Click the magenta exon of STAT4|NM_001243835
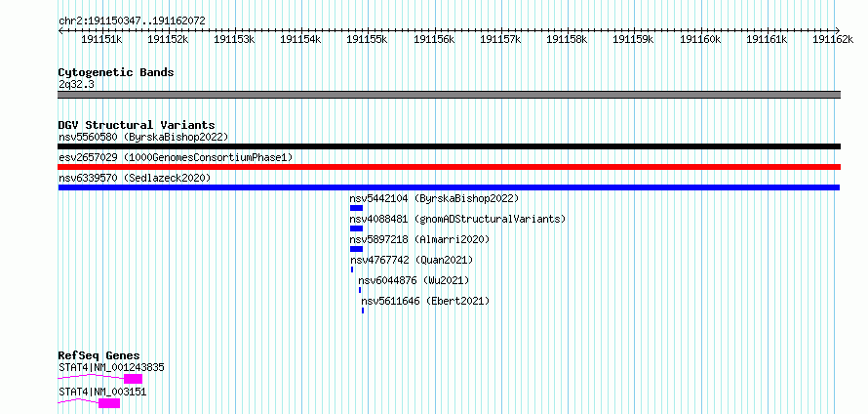This screenshot has height=414, width=868. pos(133,379)
